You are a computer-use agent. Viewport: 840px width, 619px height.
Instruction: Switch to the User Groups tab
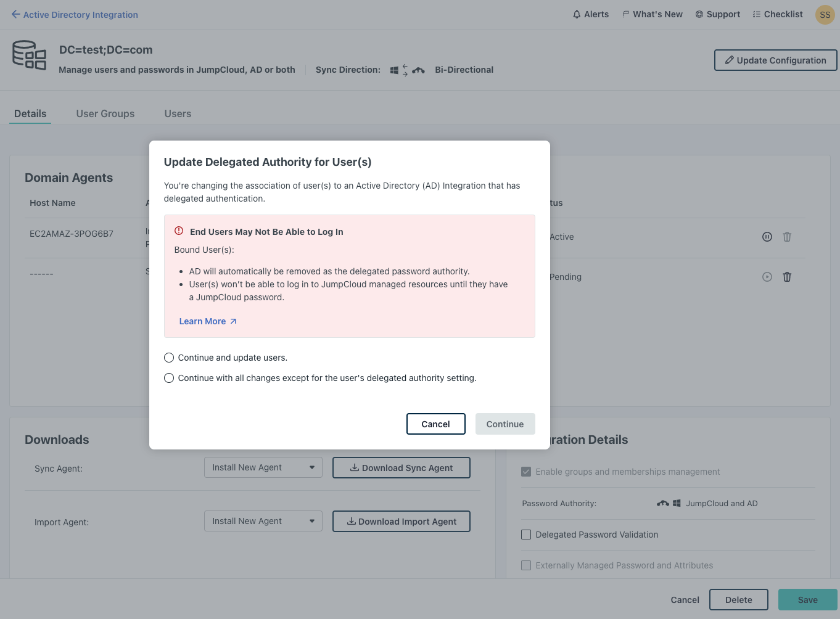coord(105,113)
